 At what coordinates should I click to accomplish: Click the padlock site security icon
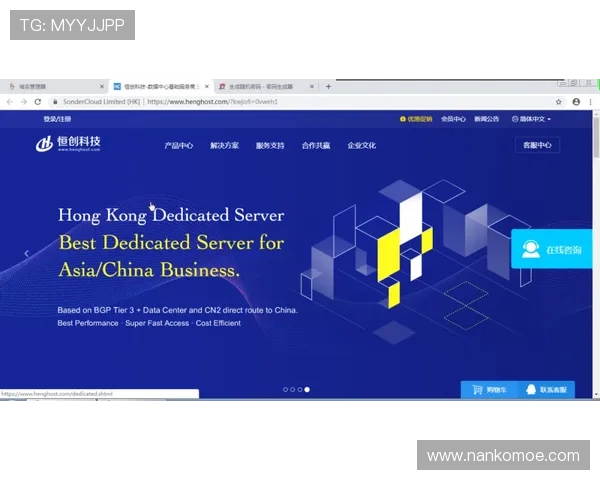55,102
